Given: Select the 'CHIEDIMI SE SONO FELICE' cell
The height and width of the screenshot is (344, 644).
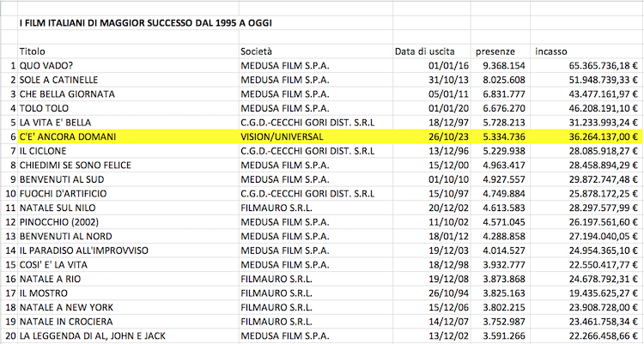Looking at the screenshot, I should [x=128, y=165].
